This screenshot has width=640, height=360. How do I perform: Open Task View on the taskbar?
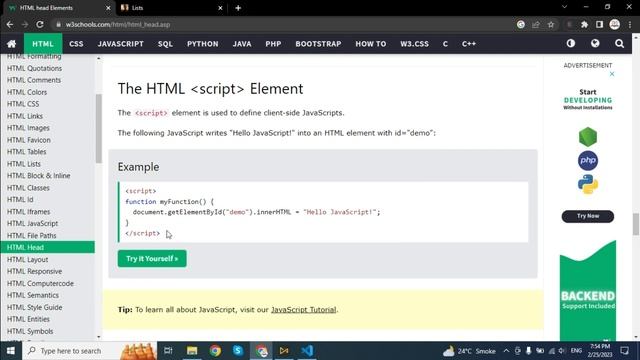[168, 351]
